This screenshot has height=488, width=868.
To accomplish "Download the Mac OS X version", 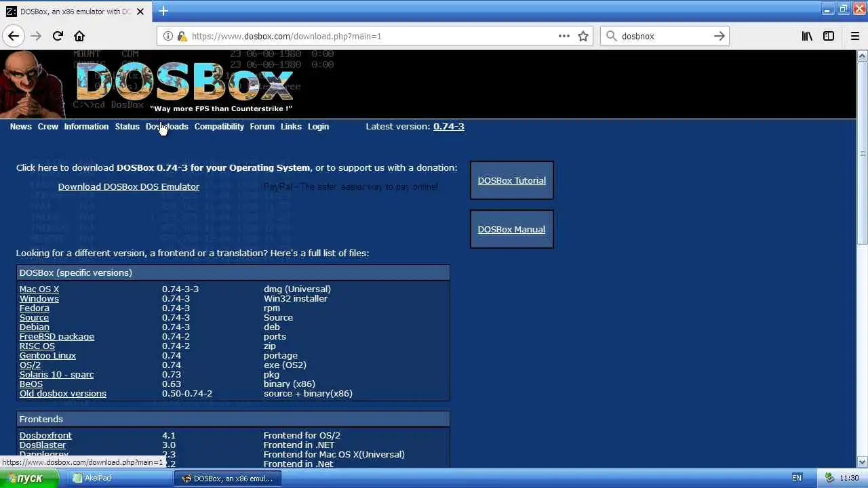I will (x=39, y=289).
